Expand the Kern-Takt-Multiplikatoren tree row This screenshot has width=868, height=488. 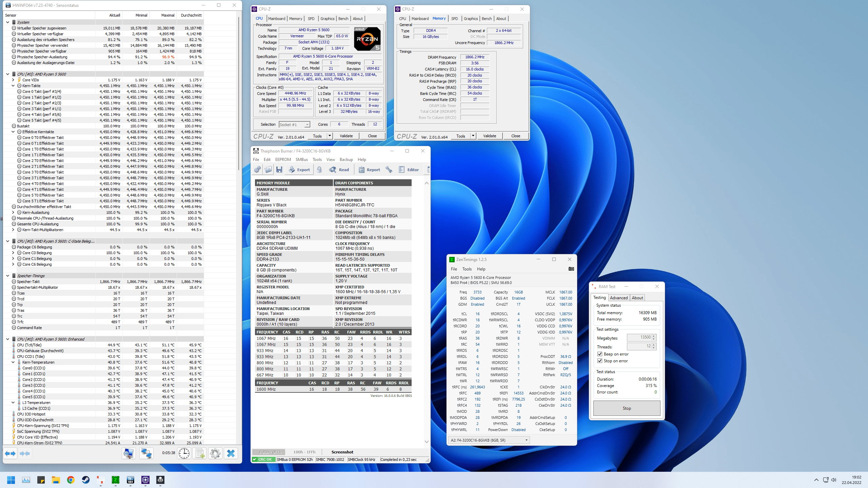[x=13, y=230]
